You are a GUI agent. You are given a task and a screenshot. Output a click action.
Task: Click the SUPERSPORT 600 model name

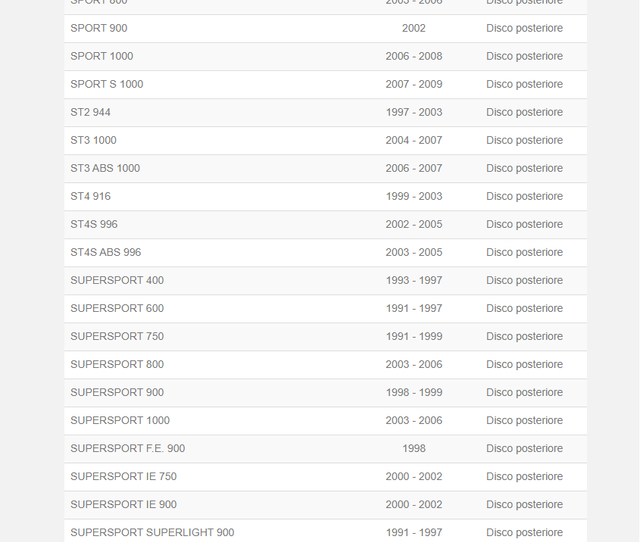[117, 308]
